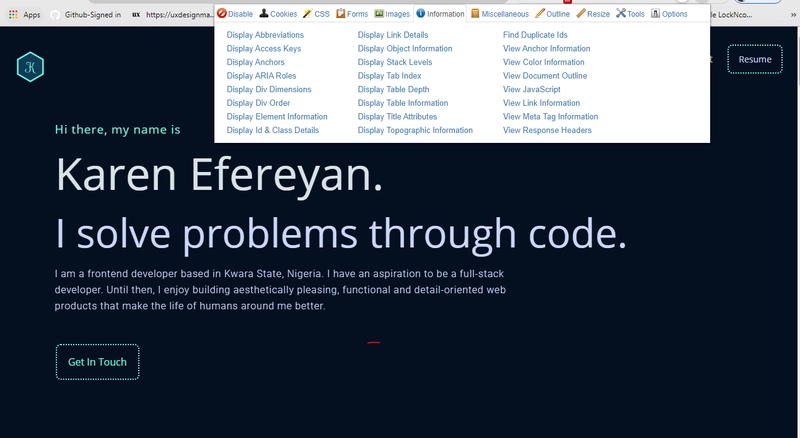
Task: Select Display Div Dimensions
Action: coord(269,89)
